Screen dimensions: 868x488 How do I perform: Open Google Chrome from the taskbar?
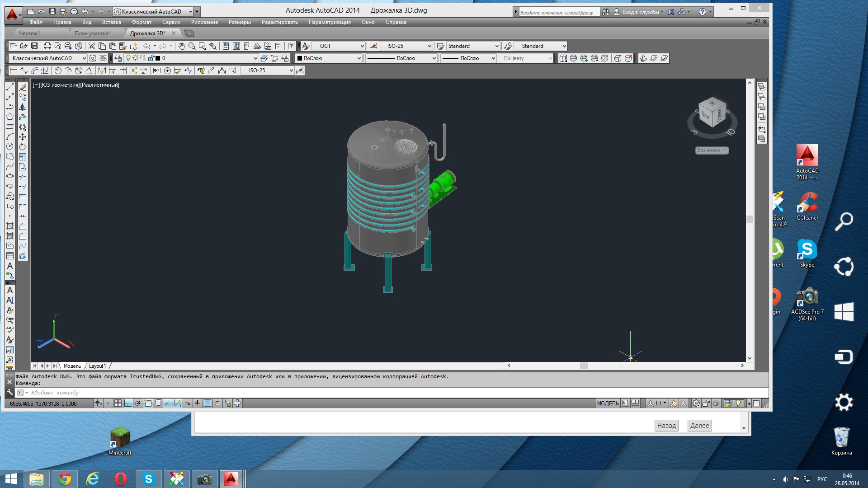pos(65,479)
